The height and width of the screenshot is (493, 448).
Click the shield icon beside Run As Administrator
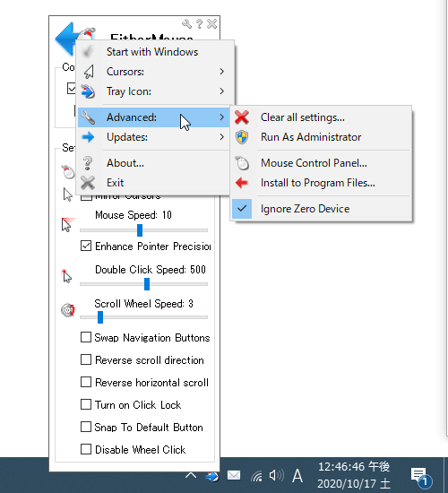click(x=242, y=137)
